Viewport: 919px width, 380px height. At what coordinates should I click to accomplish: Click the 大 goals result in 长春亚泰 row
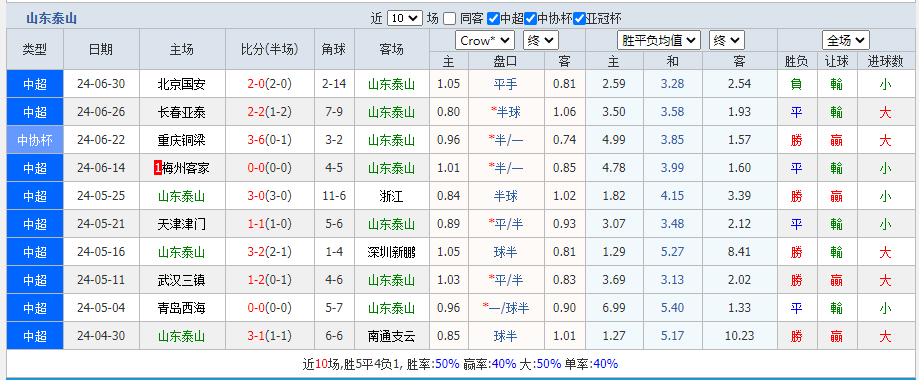tap(885, 112)
